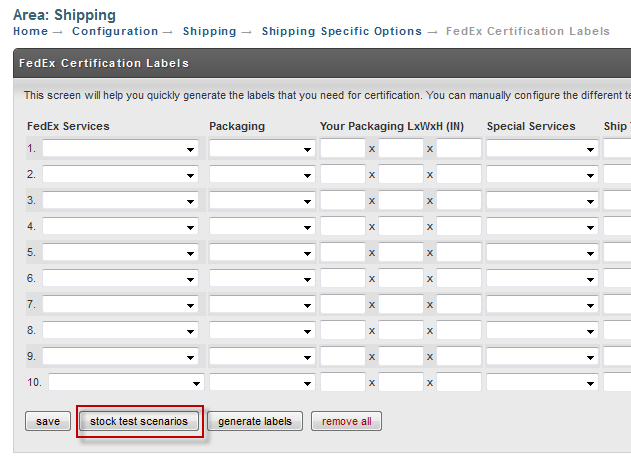
Task: Open Special Services dropdown in row 6
Action: point(542,279)
